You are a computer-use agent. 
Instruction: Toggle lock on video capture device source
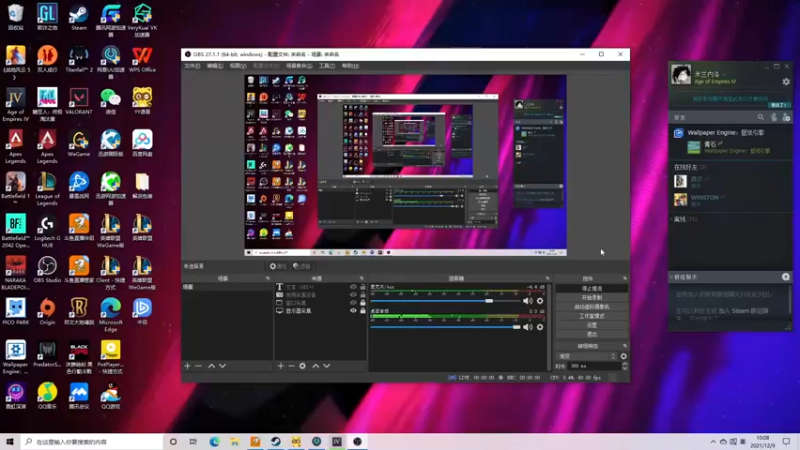(x=363, y=294)
